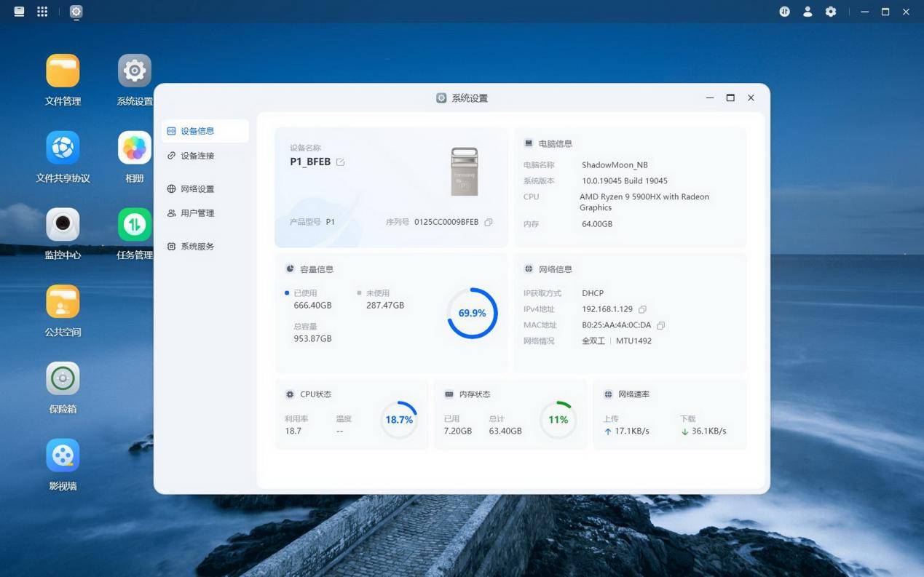Image resolution: width=924 pixels, height=577 pixels.
Task: Open the gear settings icon in top bar
Action: coord(831,12)
